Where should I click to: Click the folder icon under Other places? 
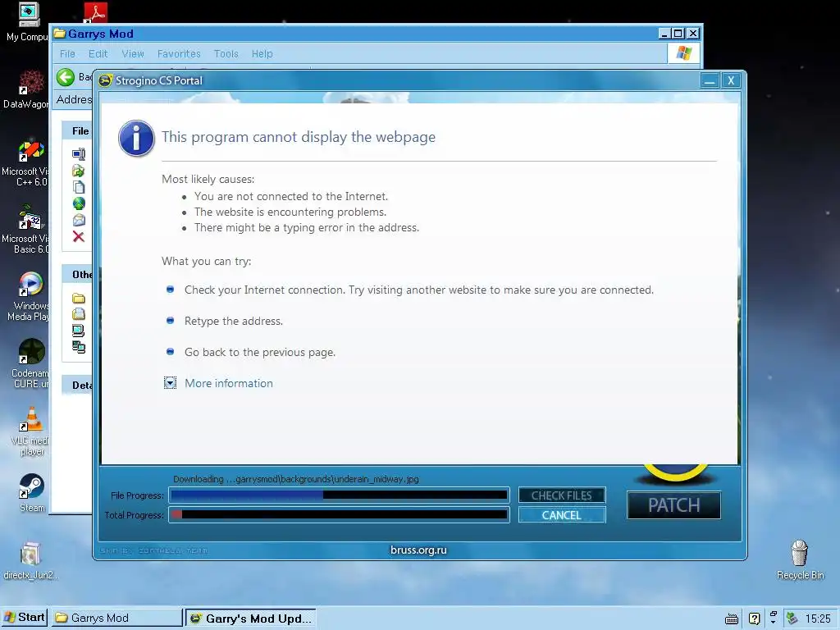79,298
